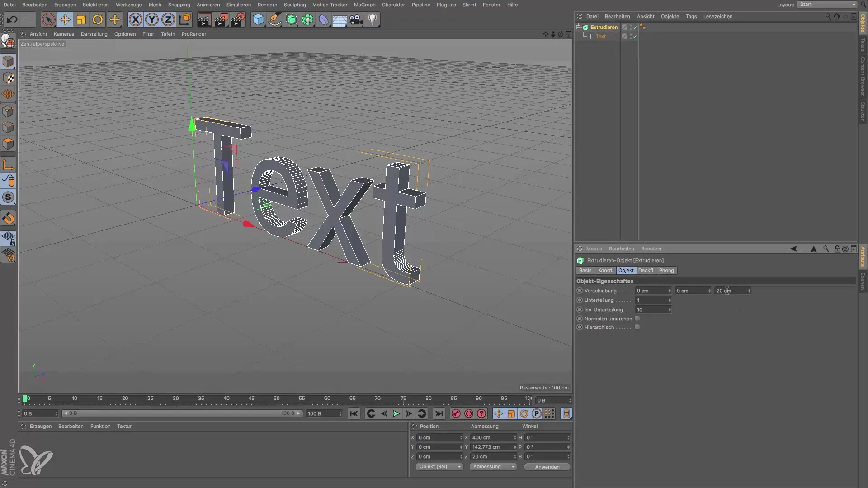Open material manager Textur menu
The image size is (868, 488).
coord(124,426)
